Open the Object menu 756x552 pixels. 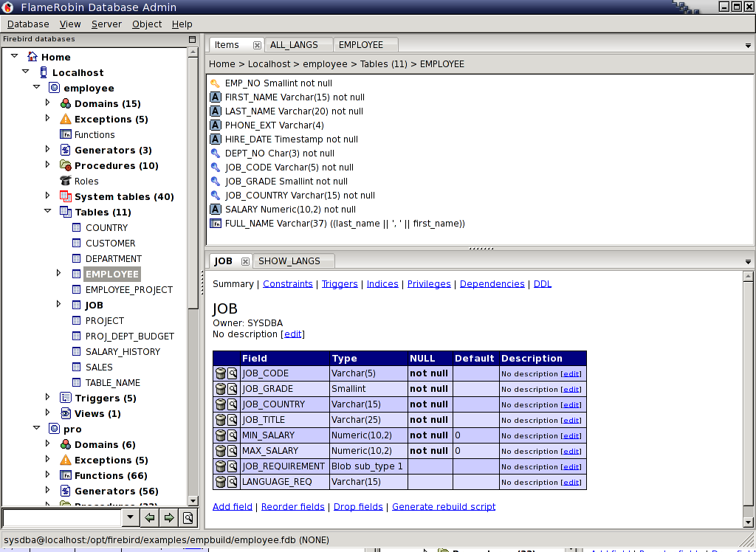click(147, 24)
